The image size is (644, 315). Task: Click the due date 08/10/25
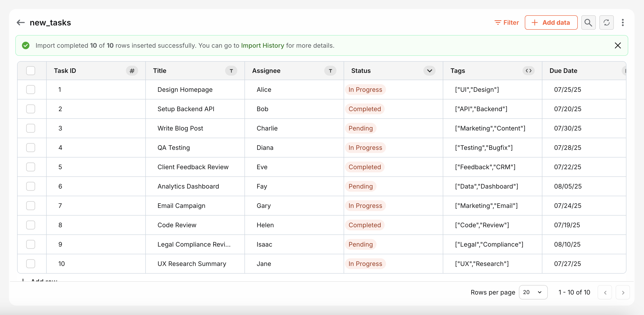pyautogui.click(x=584, y=244)
